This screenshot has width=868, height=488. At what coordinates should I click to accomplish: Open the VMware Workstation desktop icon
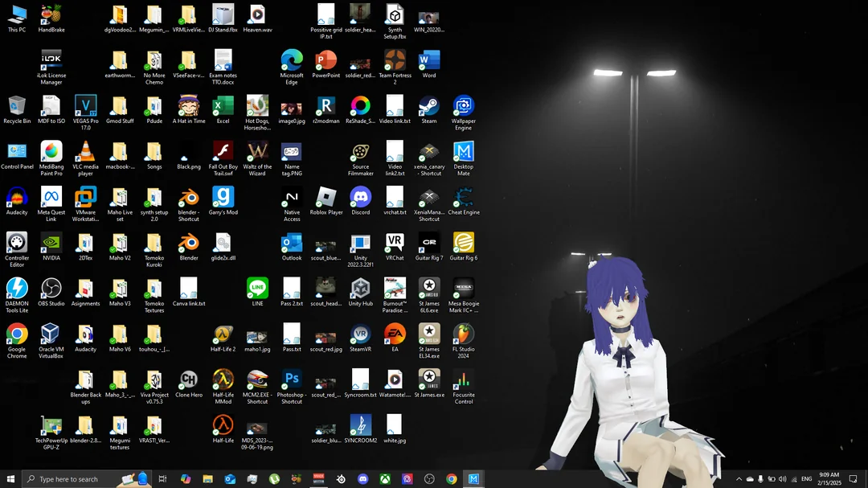tap(85, 204)
